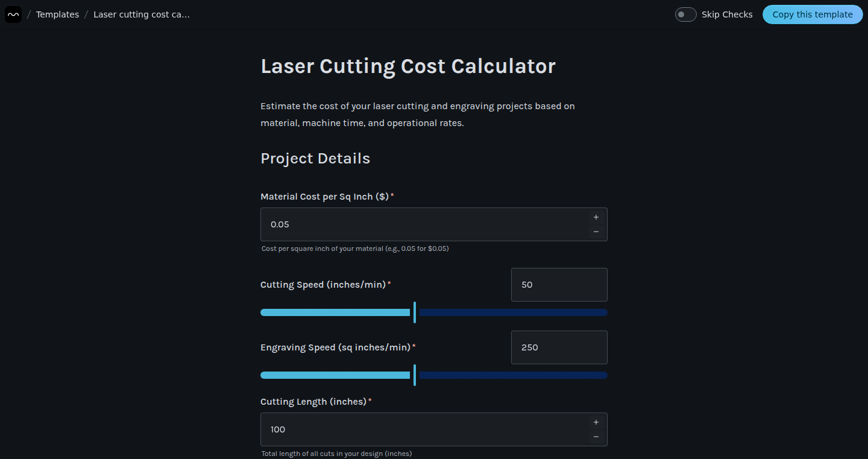Screen dimensions: 868x459
Task: Open Laser cutting cost calculator breadcrumb
Action: (142, 14)
